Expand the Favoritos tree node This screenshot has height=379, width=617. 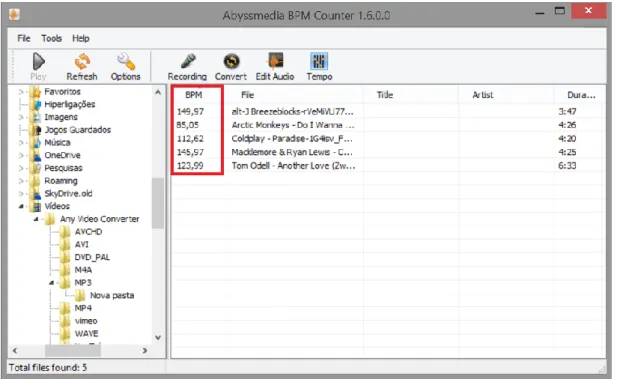click(x=21, y=92)
